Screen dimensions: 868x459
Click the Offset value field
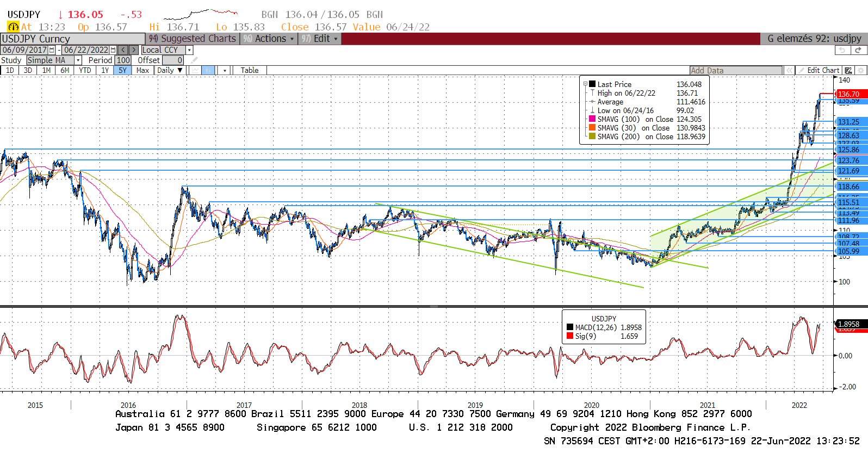173,60
